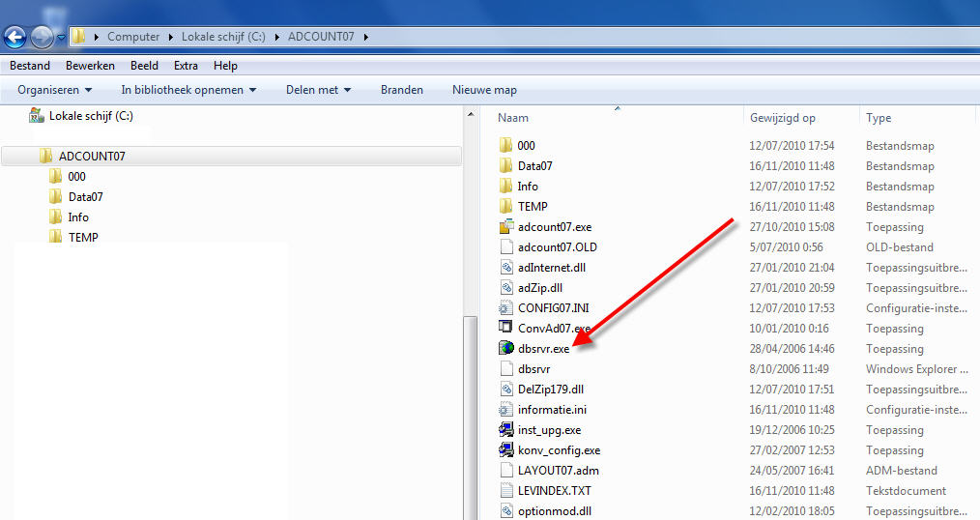Select the DelZip179.dll file name
The width and height of the screenshot is (980, 520).
pyautogui.click(x=551, y=390)
